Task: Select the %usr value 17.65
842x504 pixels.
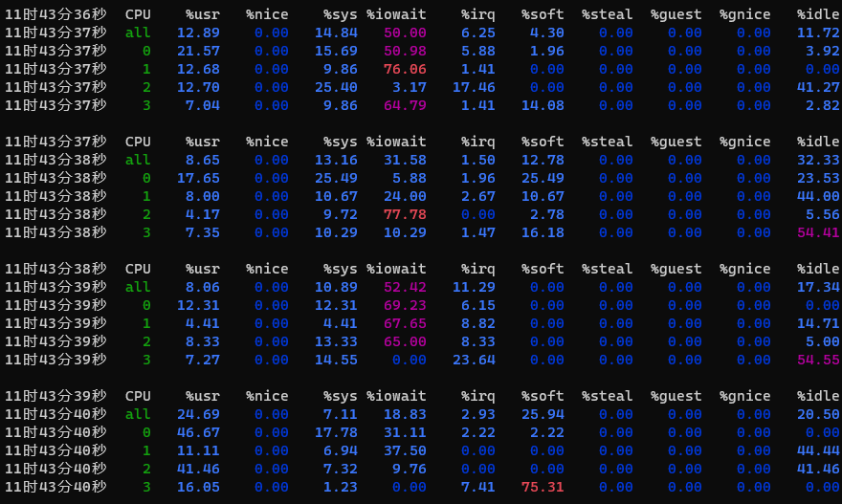Action: tap(198, 178)
